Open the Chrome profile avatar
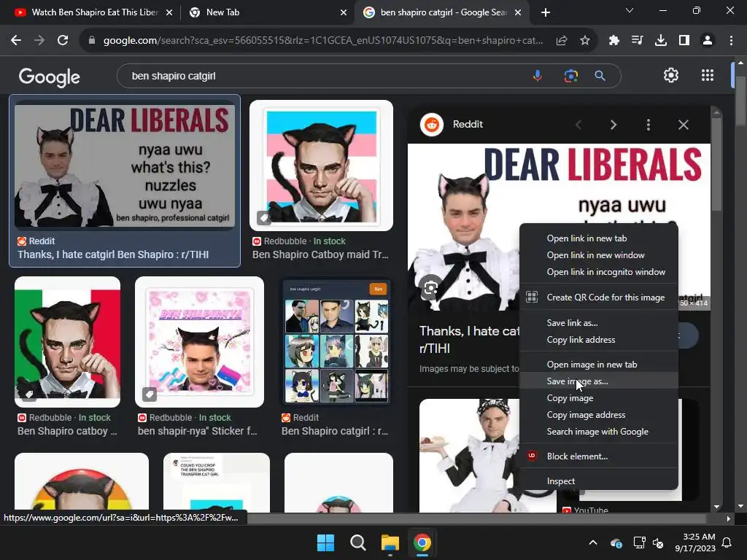Viewport: 747px width, 560px height. [x=708, y=41]
